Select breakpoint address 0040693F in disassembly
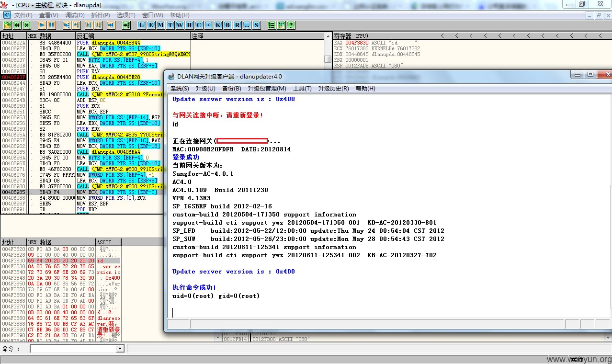612x364 pixels. coord(13,77)
